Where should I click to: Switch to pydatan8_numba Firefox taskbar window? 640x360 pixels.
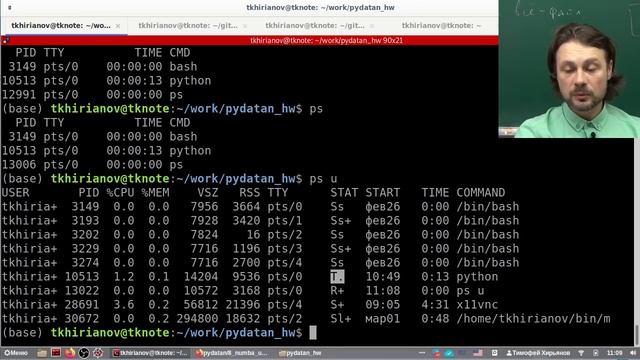coord(231,353)
